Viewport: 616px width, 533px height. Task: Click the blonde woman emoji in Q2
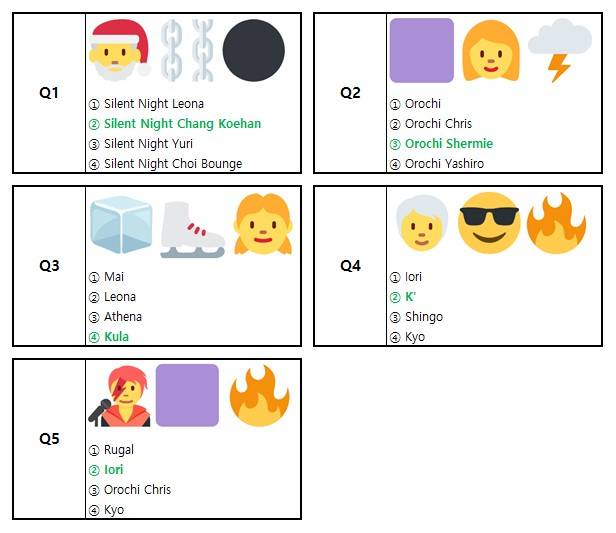490,50
